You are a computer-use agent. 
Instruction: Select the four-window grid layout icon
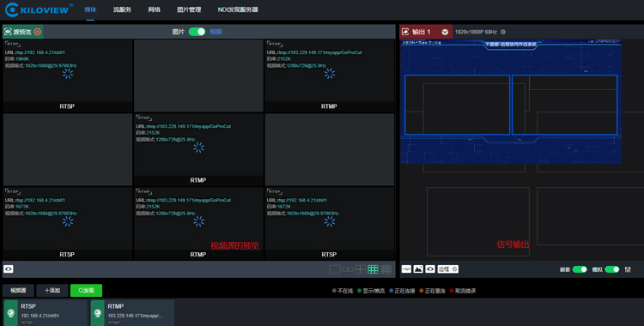pos(360,269)
